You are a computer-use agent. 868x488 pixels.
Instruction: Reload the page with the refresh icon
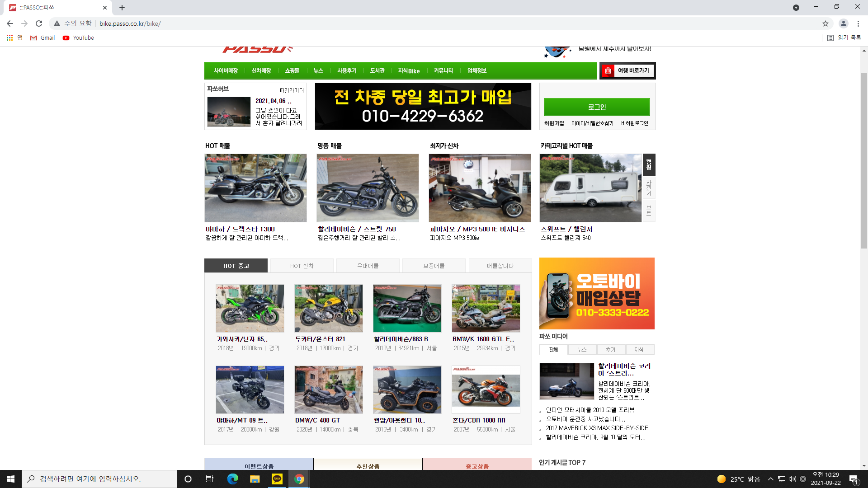[x=39, y=23]
